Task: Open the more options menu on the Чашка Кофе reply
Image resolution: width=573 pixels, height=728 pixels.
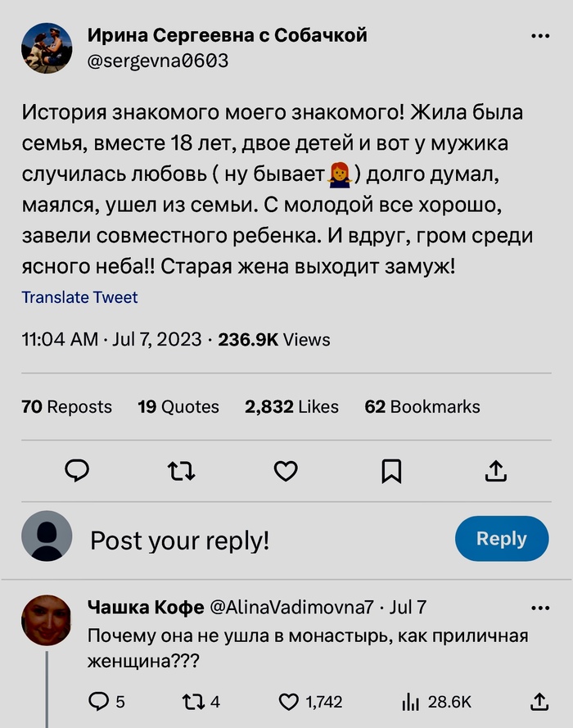Action: [x=540, y=608]
